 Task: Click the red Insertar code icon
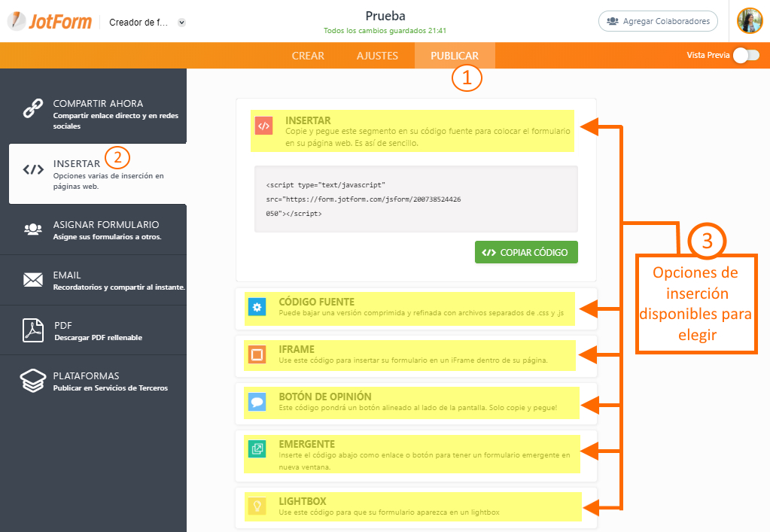263,126
